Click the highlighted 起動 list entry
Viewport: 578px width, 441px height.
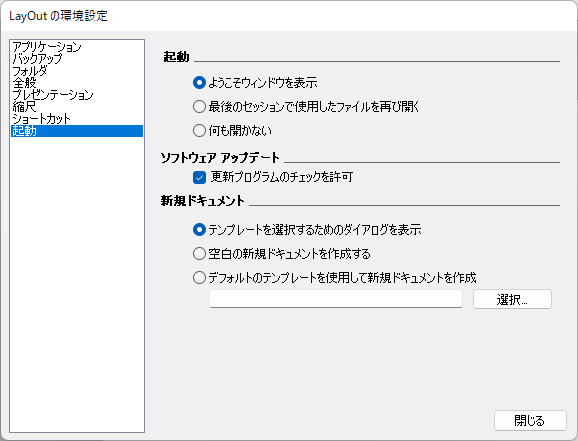coord(77,131)
